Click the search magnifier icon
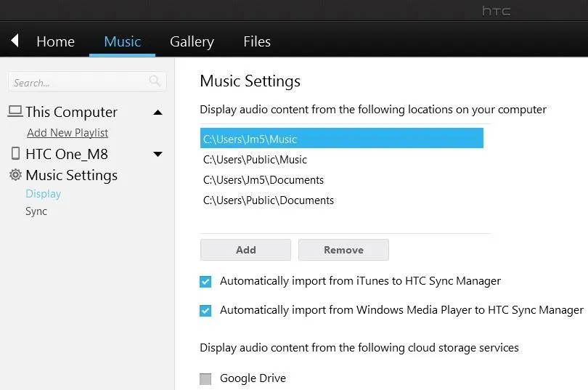The height and width of the screenshot is (390, 588). pos(155,81)
